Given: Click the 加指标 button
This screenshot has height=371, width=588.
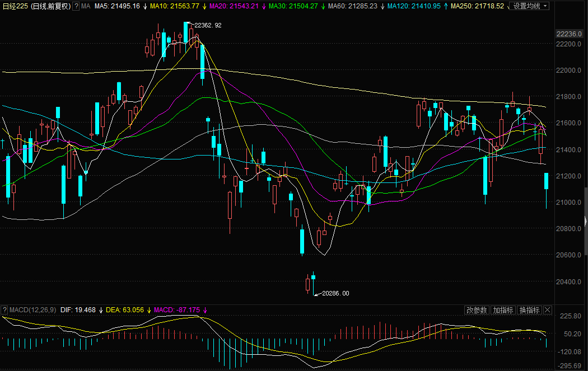Looking at the screenshot, I should [x=503, y=310].
